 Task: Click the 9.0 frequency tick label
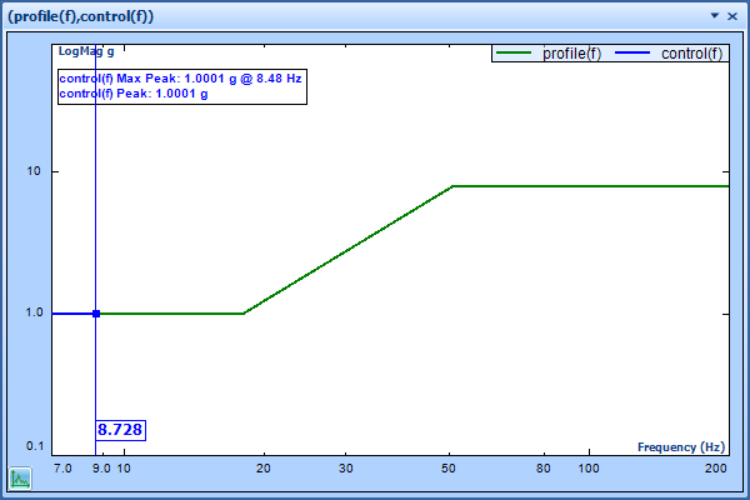[101, 468]
